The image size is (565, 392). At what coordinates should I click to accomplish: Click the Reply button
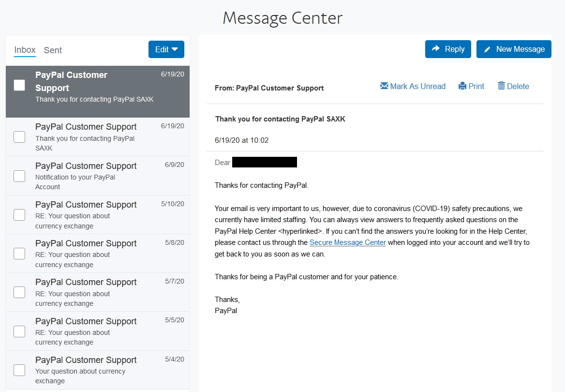pos(448,49)
